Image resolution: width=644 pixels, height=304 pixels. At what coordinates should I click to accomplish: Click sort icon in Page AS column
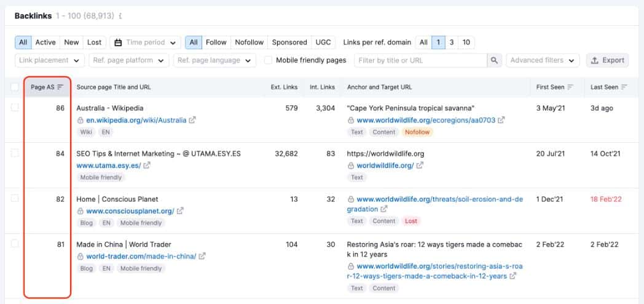[x=60, y=87]
